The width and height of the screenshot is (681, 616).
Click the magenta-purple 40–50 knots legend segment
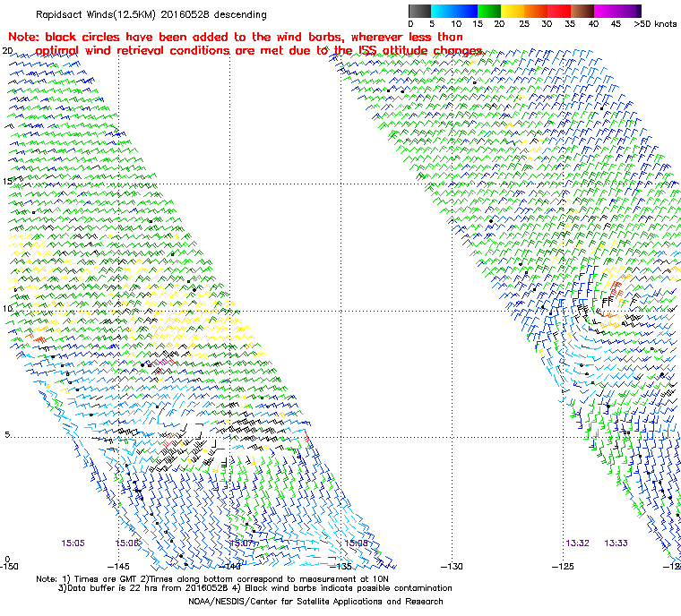[617, 11]
